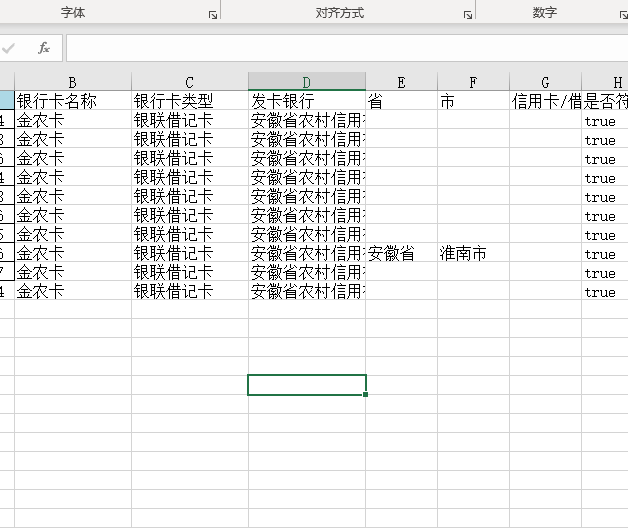Click the 银行卡名称 header cell

point(73,101)
